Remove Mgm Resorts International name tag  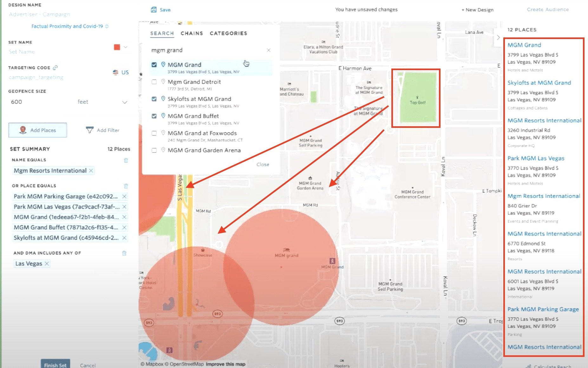coord(91,171)
